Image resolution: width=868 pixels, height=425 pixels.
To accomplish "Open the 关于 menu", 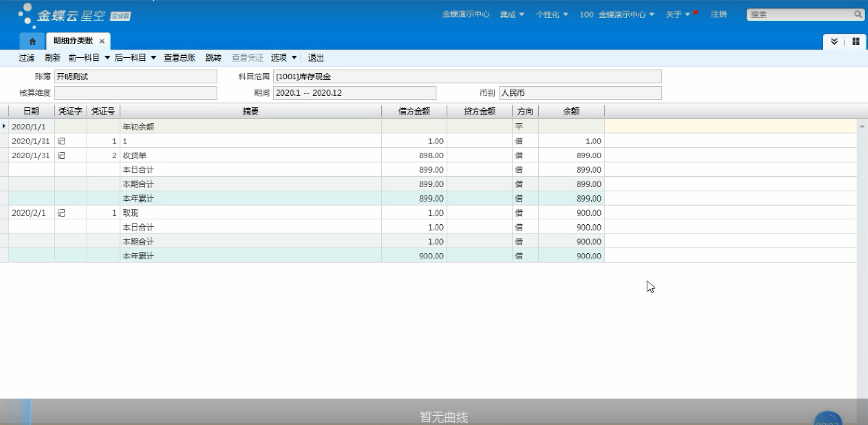I will 677,14.
